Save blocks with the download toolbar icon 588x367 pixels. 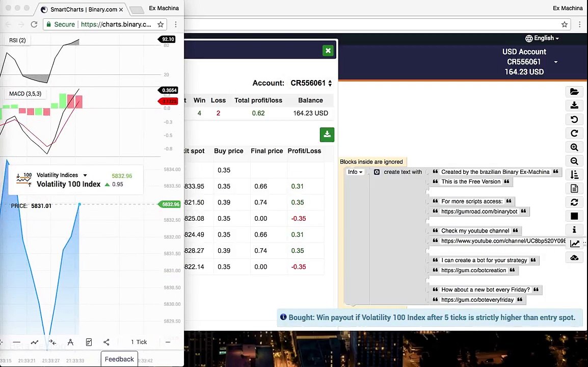coord(574,106)
